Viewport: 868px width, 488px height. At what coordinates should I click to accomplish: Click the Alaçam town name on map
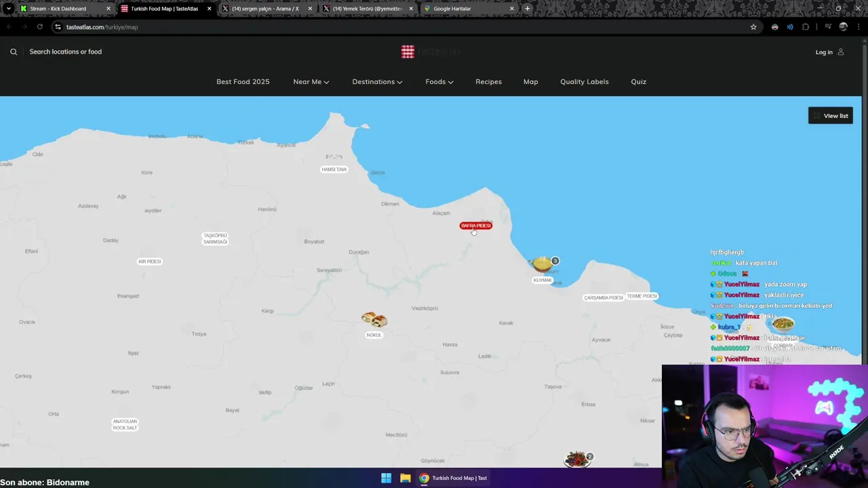(x=441, y=213)
